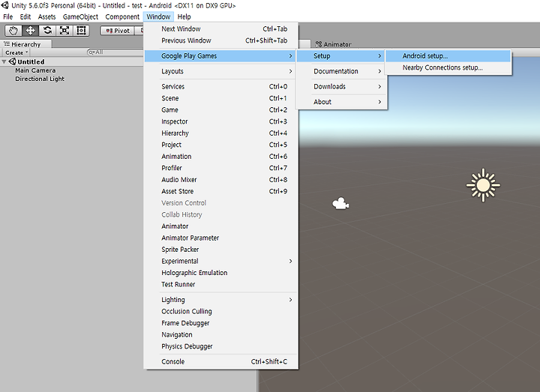Open the Profiler window entry
This screenshot has width=540, height=392.
[x=220, y=168]
